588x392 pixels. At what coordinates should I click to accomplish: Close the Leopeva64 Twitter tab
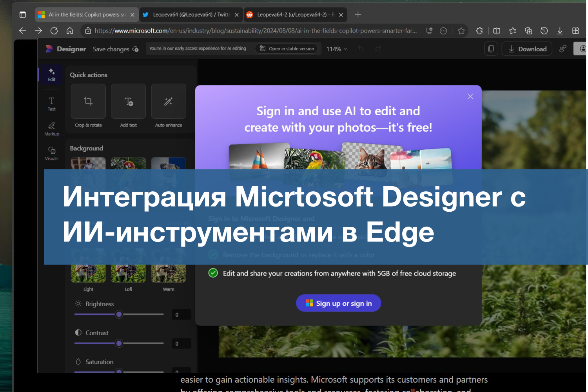coord(237,15)
